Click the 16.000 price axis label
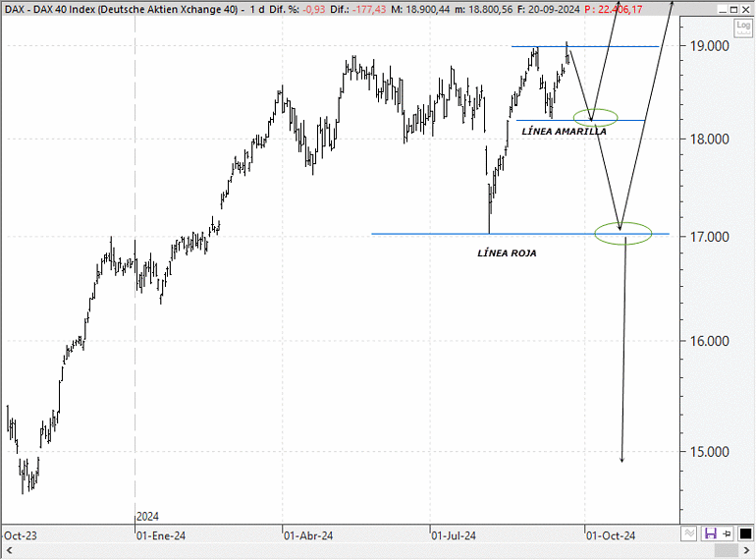The image size is (756, 560). coord(709,341)
